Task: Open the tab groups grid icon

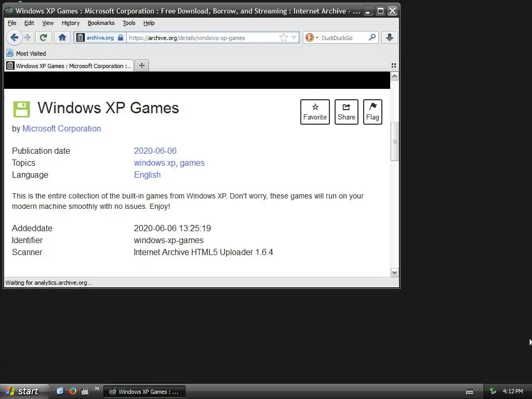Action: (394, 65)
